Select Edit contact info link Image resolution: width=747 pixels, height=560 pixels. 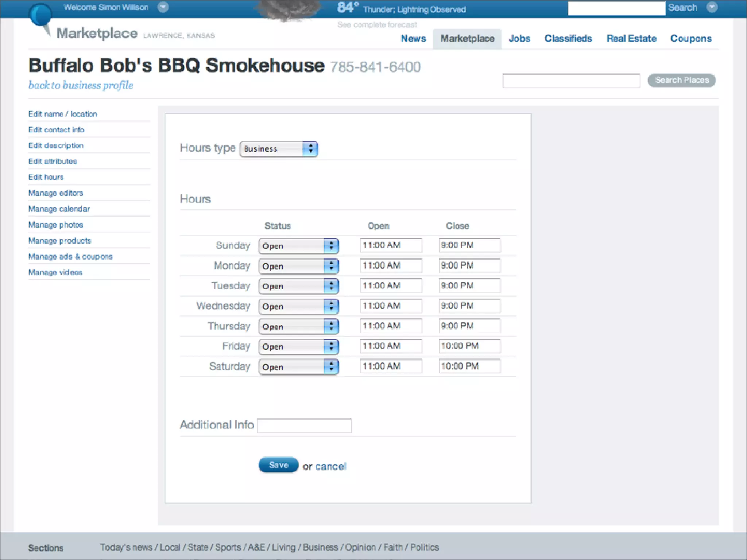56,130
